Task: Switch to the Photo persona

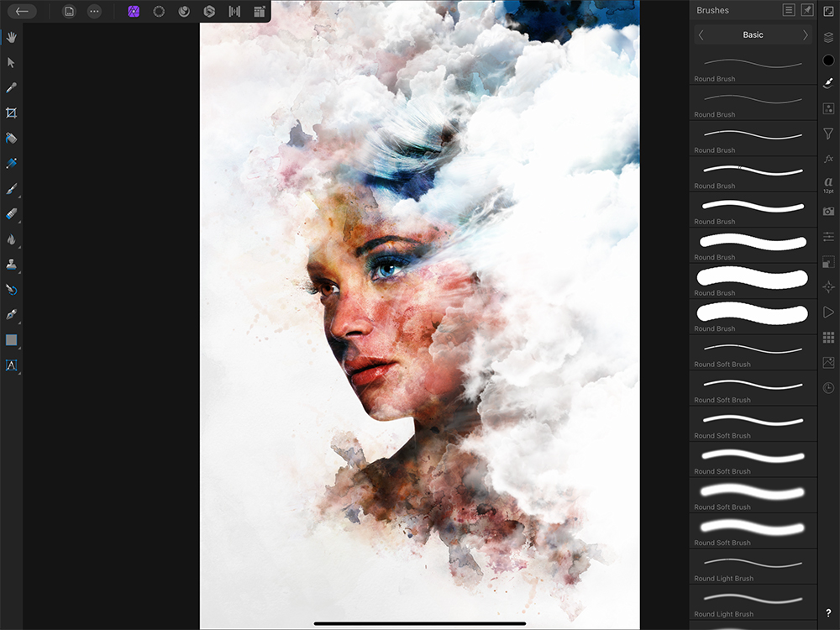Action: [134, 12]
